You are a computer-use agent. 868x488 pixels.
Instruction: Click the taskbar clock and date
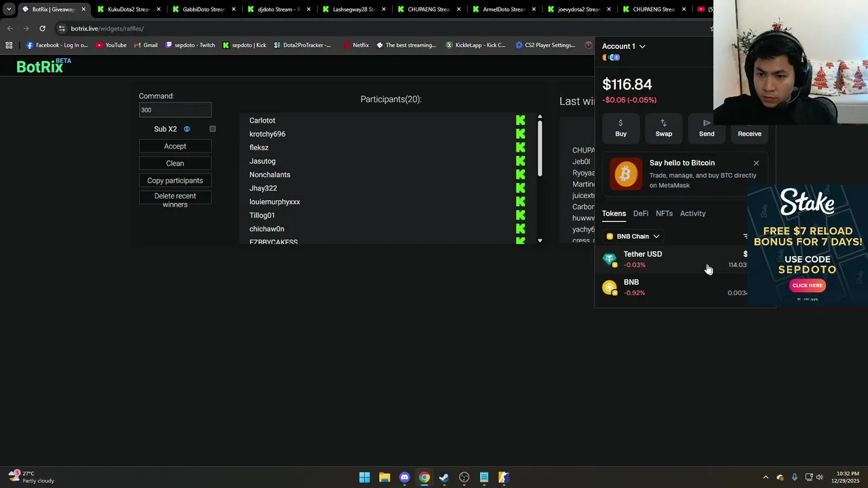pyautogui.click(x=845, y=477)
